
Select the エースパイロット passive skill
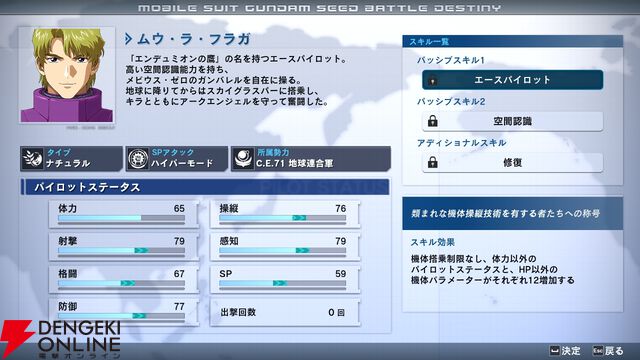[x=512, y=80]
